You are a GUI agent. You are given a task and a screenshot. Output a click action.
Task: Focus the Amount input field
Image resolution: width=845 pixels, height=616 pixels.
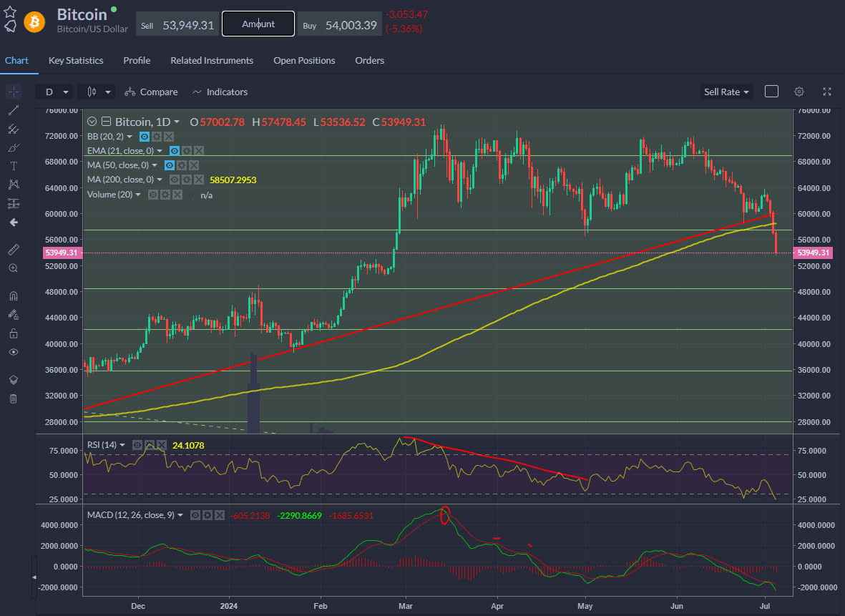pyautogui.click(x=258, y=24)
